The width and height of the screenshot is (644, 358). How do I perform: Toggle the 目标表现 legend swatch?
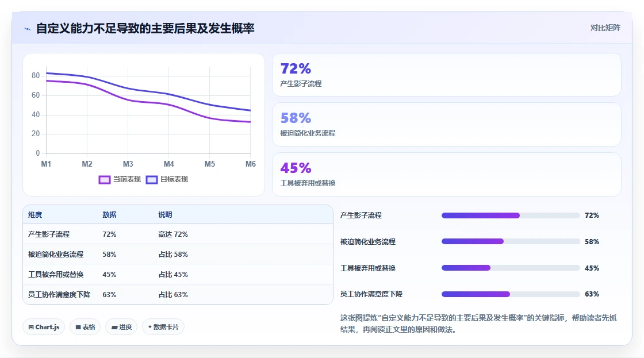pyautogui.click(x=152, y=179)
